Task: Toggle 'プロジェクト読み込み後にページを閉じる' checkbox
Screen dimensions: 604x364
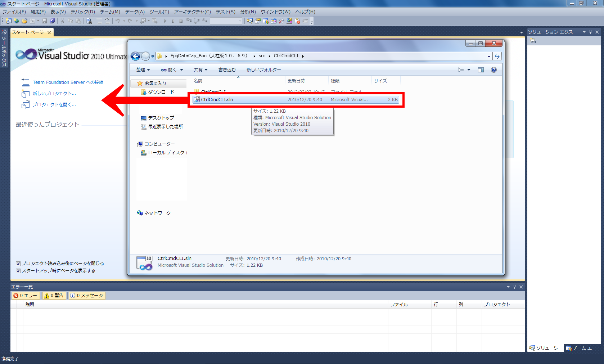Action: point(18,264)
